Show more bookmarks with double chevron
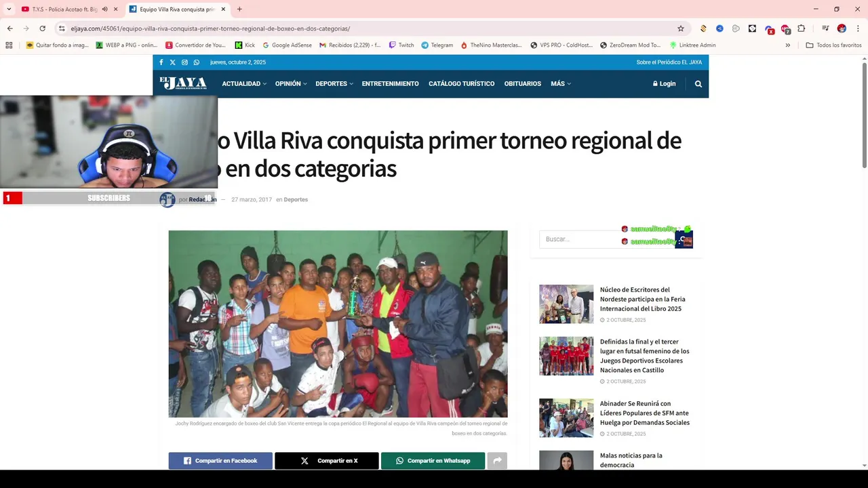This screenshot has width=868, height=488. coord(787,45)
